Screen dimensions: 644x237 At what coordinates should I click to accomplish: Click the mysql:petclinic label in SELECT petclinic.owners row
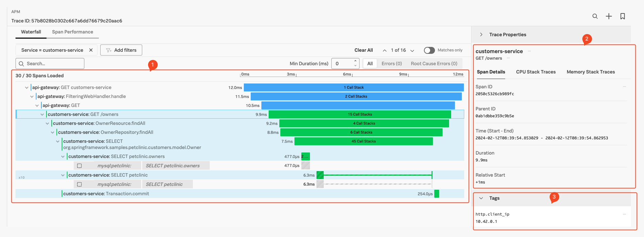pos(114,166)
